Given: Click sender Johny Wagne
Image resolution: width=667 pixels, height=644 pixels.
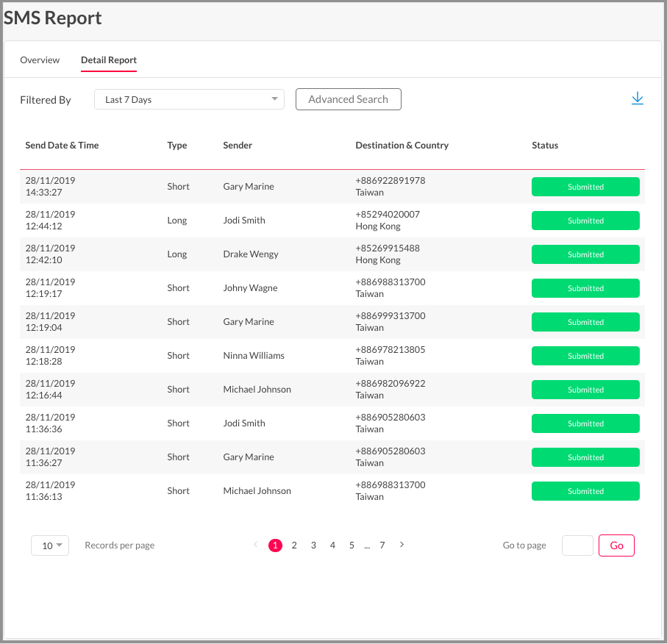Looking at the screenshot, I should coord(250,288).
